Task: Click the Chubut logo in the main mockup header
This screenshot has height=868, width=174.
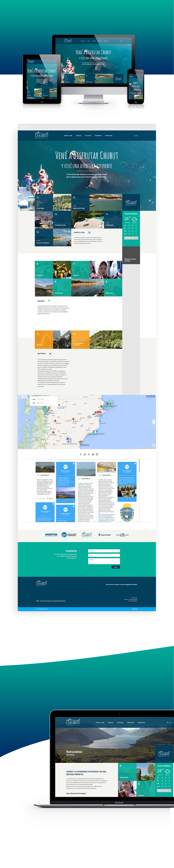Action: tap(41, 135)
